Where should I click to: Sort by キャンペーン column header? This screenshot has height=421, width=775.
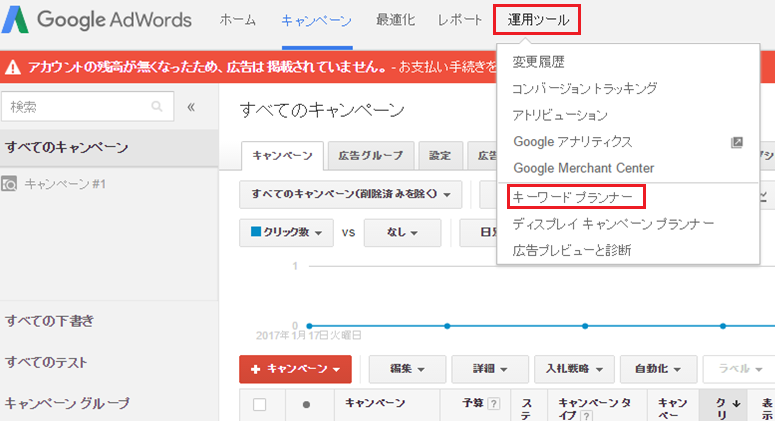click(x=375, y=403)
